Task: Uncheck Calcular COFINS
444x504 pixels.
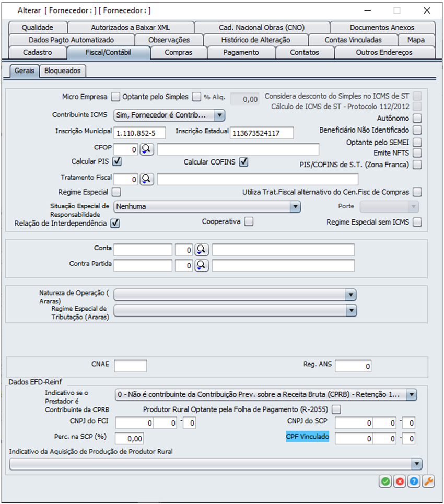Action: [x=244, y=162]
